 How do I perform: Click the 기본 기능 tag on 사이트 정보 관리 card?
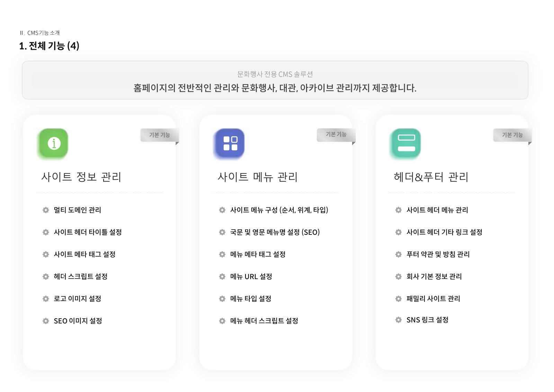[160, 135]
